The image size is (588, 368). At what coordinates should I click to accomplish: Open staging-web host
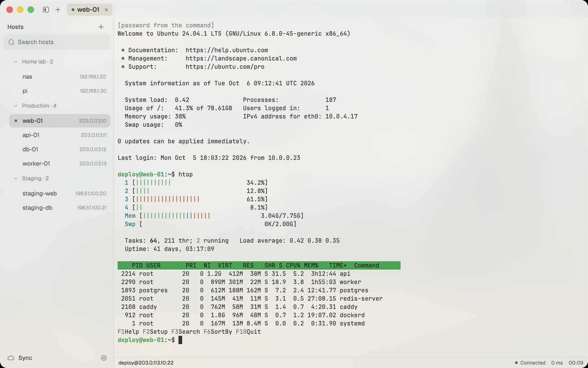(x=60, y=194)
